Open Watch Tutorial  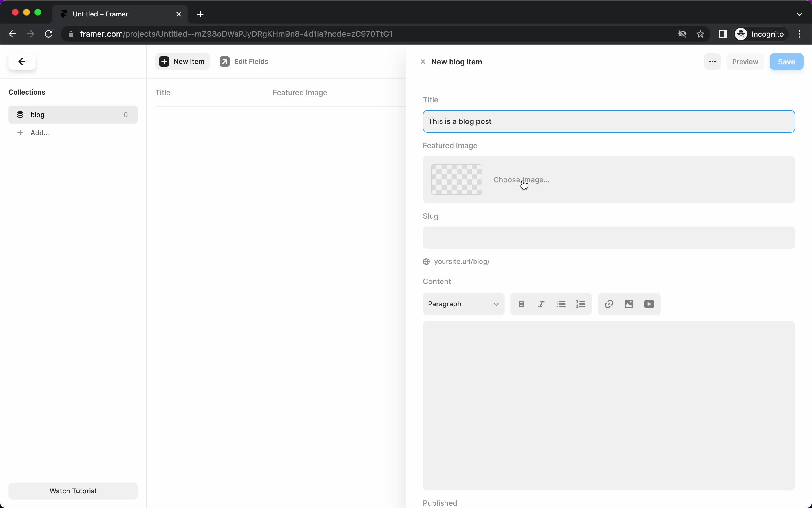(73, 491)
